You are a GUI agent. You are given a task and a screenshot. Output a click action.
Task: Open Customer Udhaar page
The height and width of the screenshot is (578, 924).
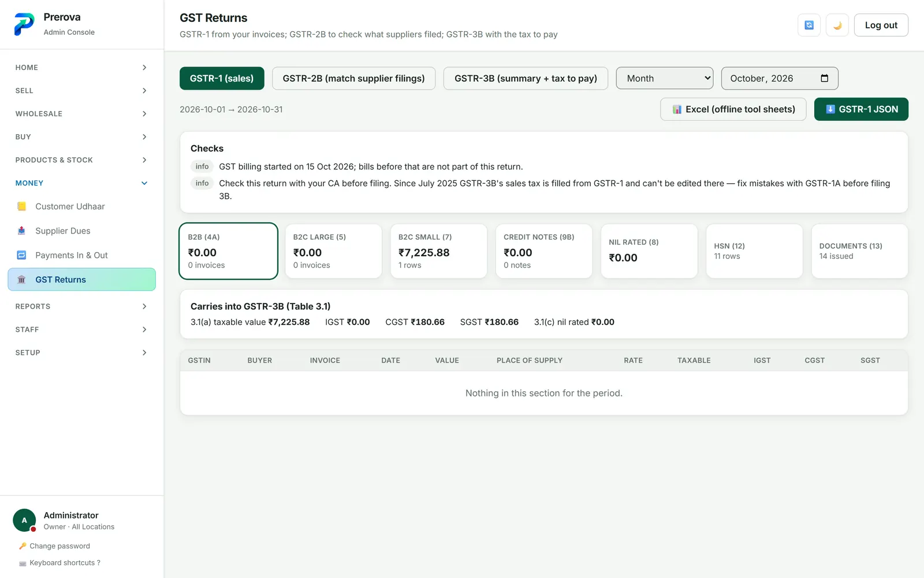tap(81, 206)
